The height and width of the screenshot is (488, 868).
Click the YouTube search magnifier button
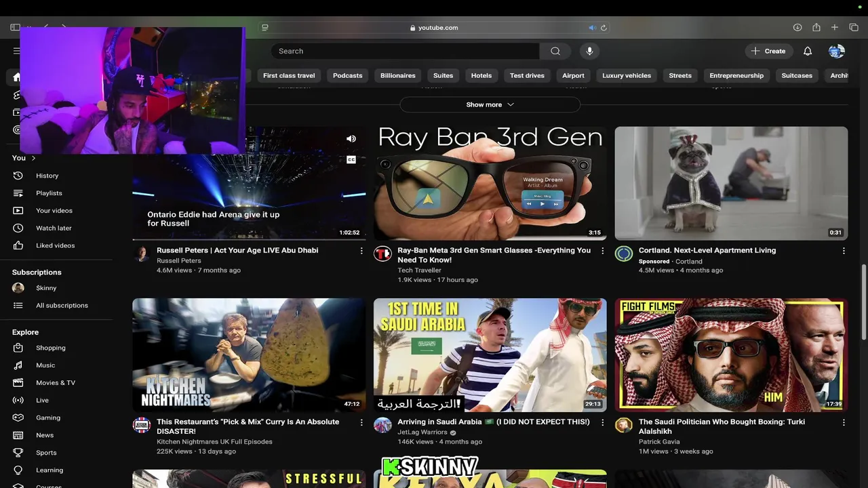point(555,51)
